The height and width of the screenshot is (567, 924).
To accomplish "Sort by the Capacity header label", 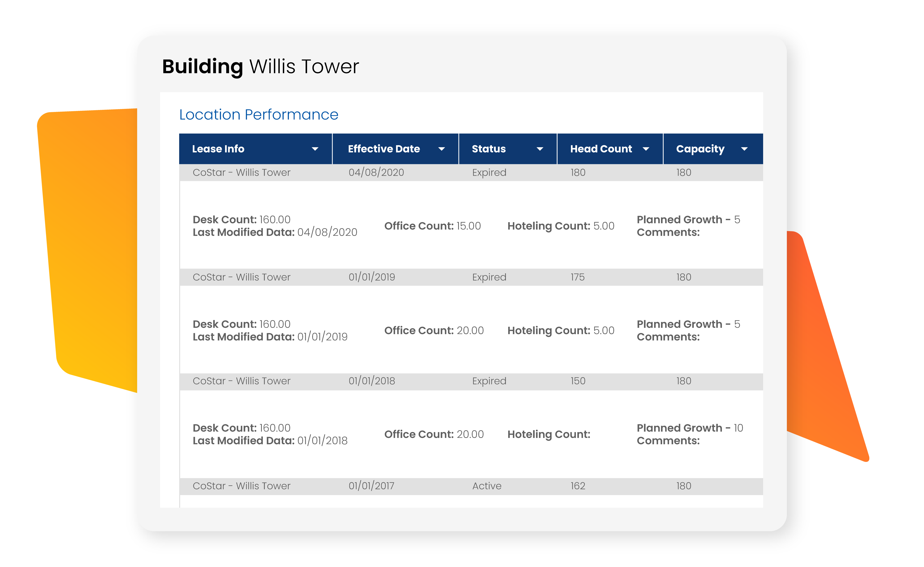I will 700,149.
